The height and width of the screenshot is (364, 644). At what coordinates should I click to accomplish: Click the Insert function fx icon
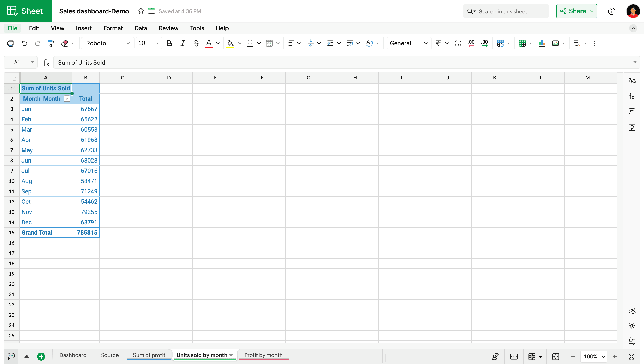click(46, 63)
